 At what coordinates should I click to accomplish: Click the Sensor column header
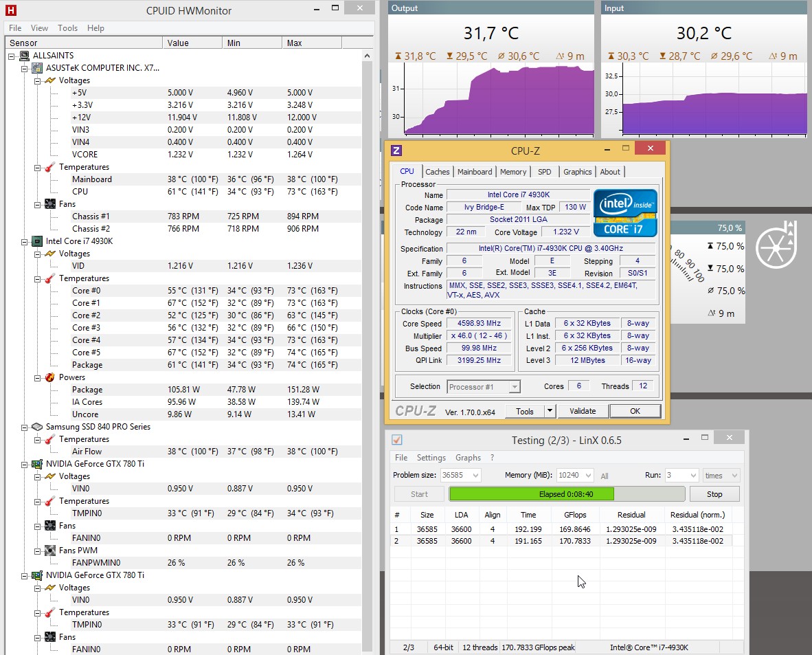click(84, 43)
